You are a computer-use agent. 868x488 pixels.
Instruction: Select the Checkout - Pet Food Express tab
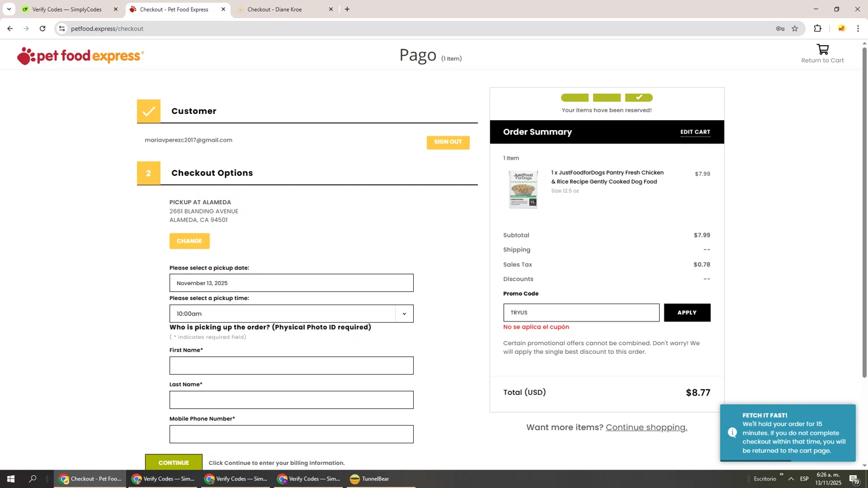coord(174,9)
